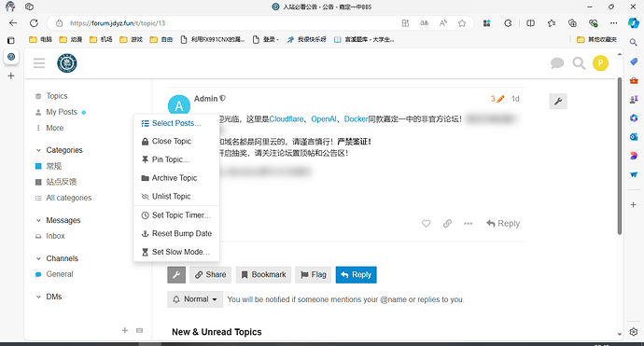The width and height of the screenshot is (644, 346).
Task: Open the Docker link in the post
Action: pyautogui.click(x=356, y=119)
